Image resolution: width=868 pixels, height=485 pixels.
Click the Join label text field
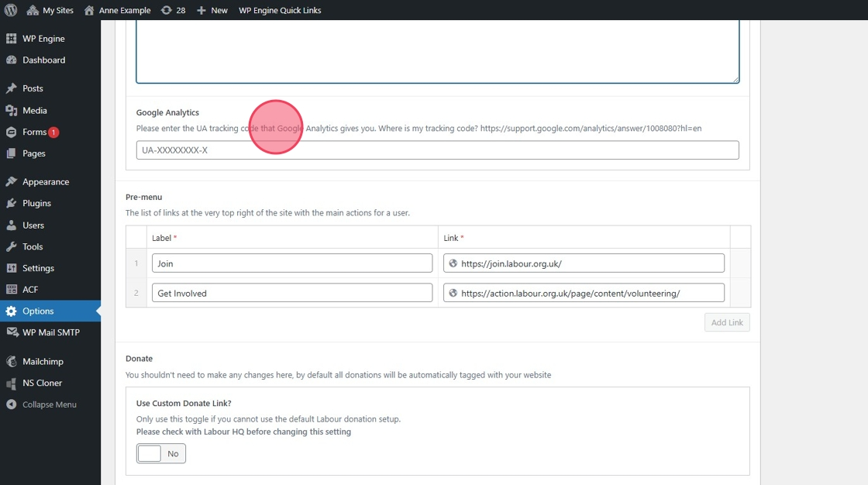292,263
